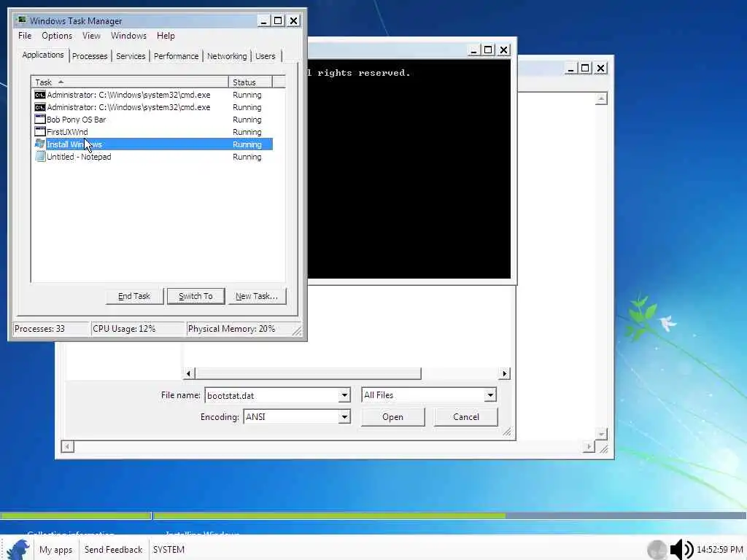The image size is (747, 560).
Task: Click file dialog horizontal scrollbar right arrow
Action: pos(504,373)
